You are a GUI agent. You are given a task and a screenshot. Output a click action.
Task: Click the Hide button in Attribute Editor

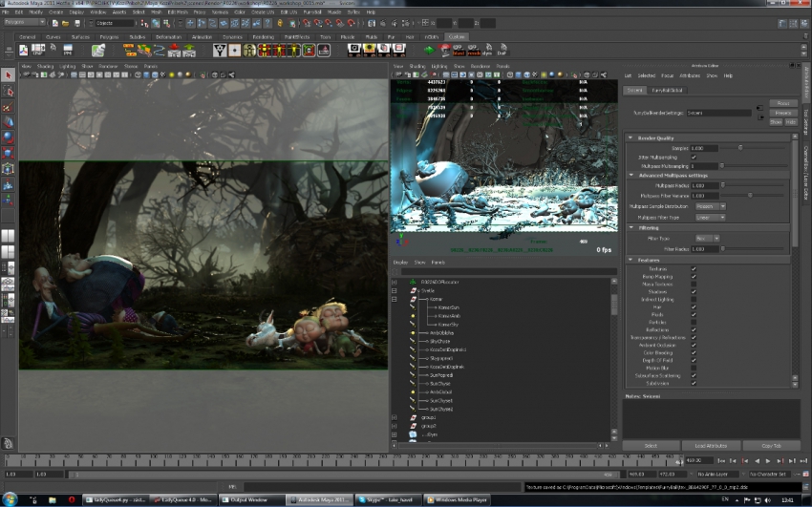(x=790, y=122)
